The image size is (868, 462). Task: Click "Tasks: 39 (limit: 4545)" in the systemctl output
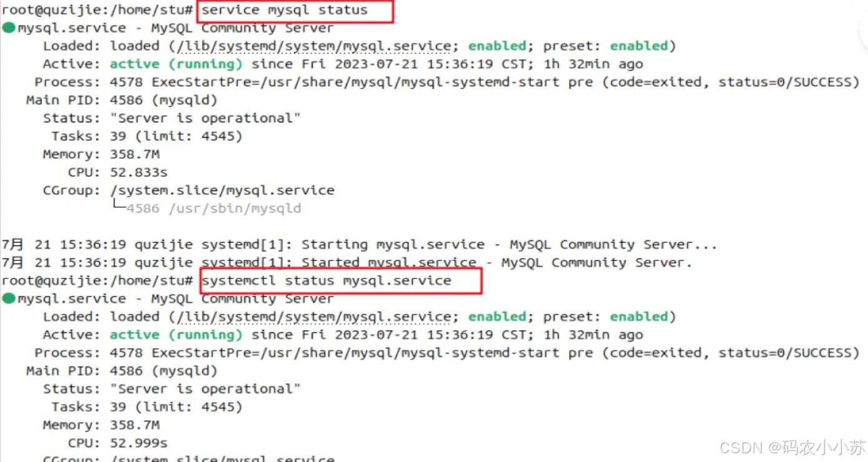147,407
